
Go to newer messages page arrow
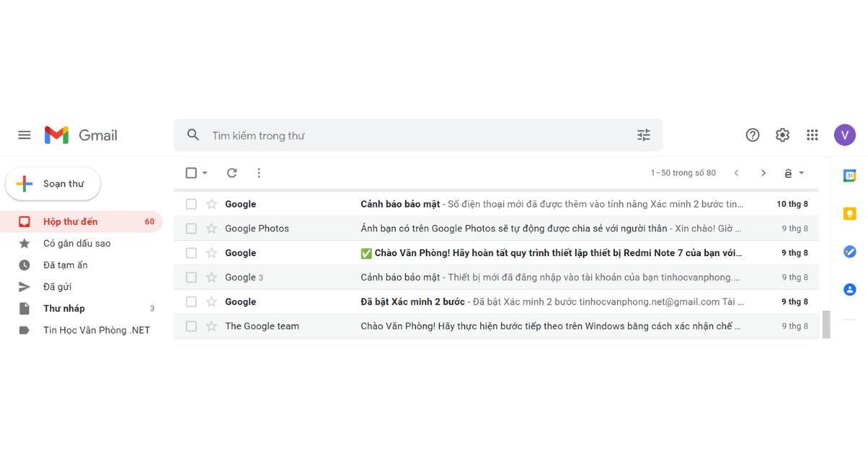point(736,173)
